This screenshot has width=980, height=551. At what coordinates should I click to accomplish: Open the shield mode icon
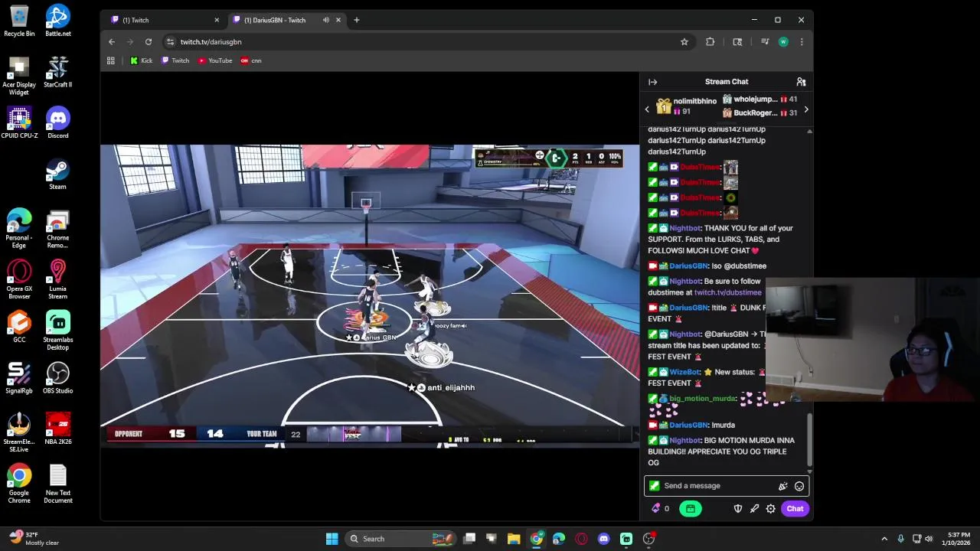[x=738, y=509]
